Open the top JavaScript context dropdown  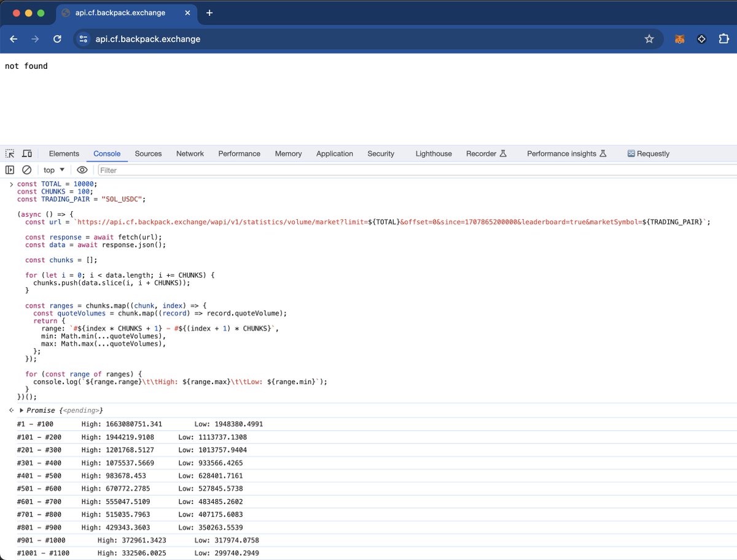pyautogui.click(x=54, y=170)
